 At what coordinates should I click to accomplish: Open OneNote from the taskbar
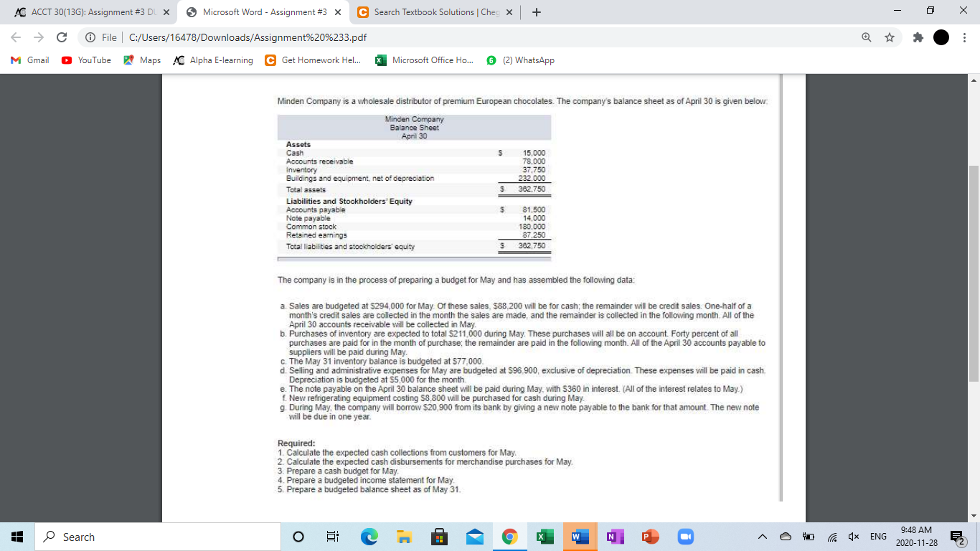click(x=615, y=536)
